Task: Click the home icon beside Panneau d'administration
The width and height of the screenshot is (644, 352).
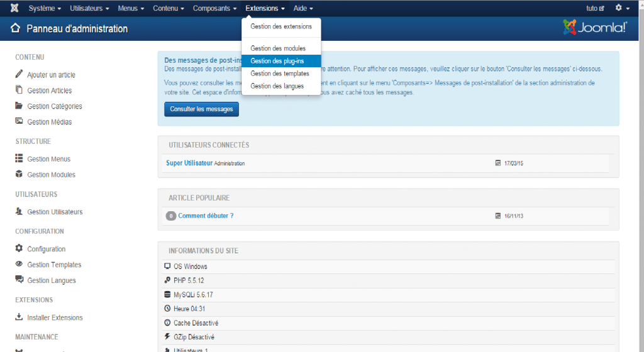Action: pyautogui.click(x=16, y=29)
